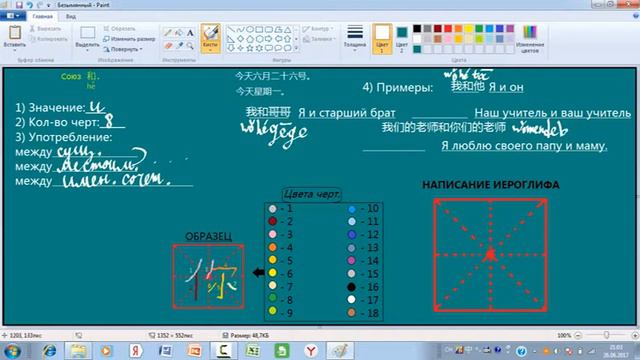640x360 pixels.
Task: Click the zoom out minus button
Action: pos(578,336)
